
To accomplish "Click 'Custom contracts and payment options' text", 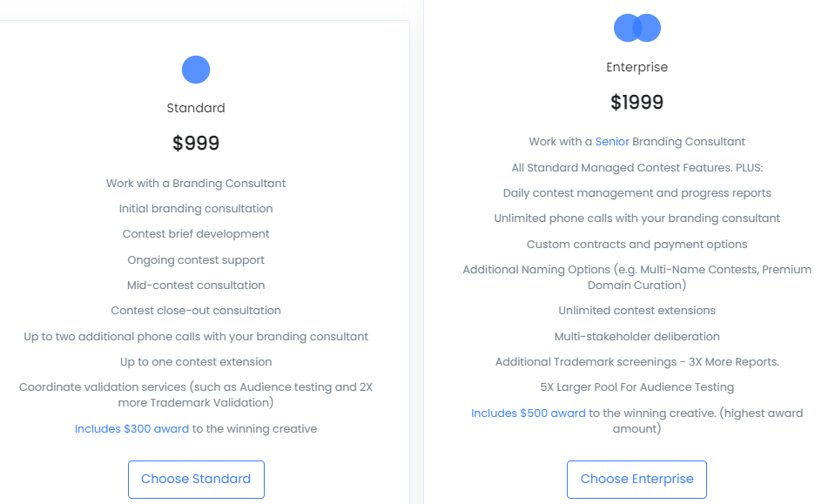I will point(636,245).
